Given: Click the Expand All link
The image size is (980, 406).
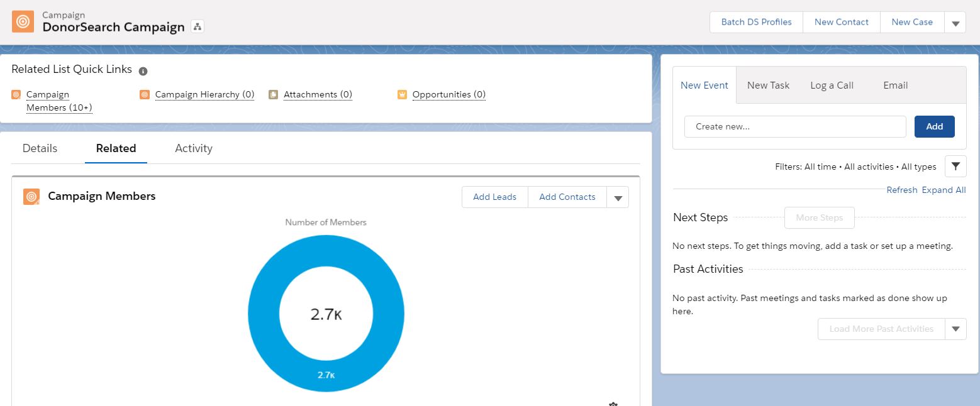Looking at the screenshot, I should pos(944,190).
